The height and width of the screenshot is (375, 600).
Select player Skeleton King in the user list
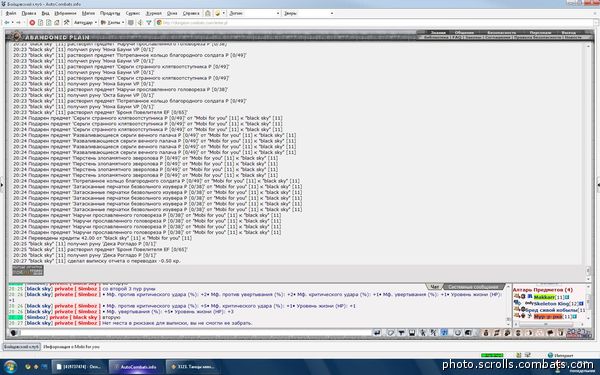[x=552, y=303]
